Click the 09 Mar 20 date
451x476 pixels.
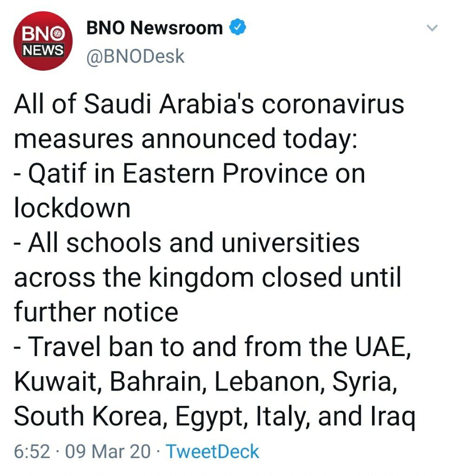(108, 451)
